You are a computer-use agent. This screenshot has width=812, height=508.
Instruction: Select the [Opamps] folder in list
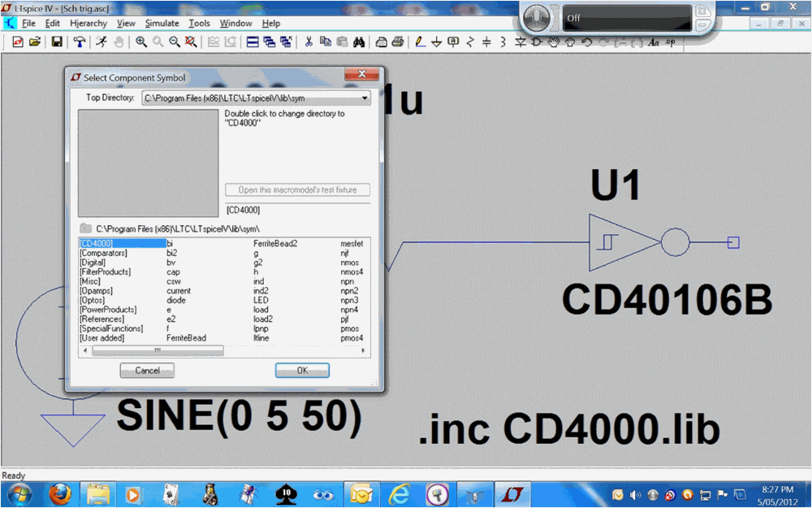tap(95, 291)
